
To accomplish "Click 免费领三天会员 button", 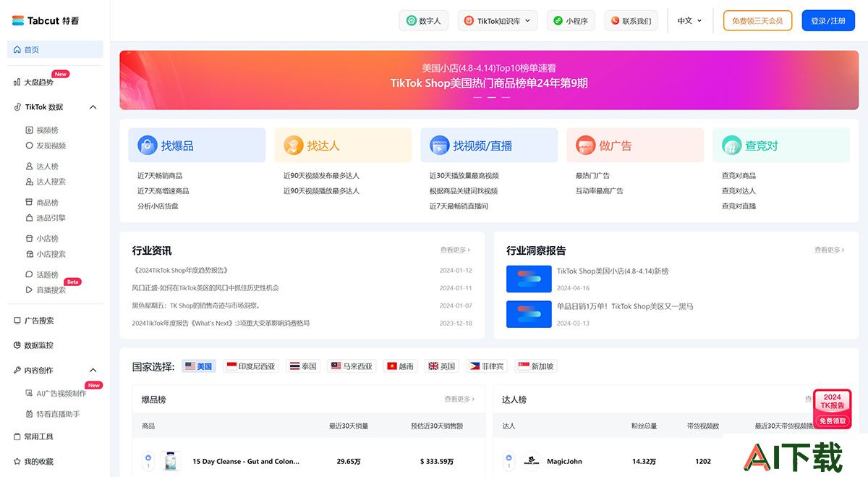I will tap(757, 21).
